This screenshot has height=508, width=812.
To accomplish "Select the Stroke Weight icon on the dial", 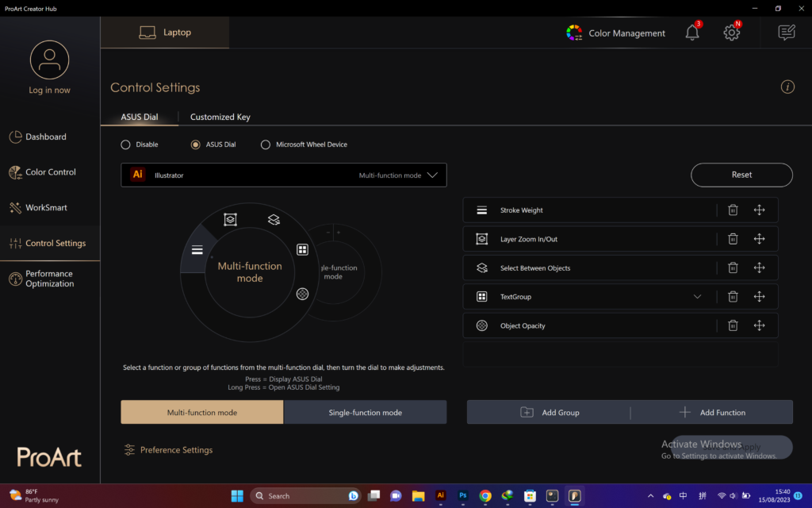I will (x=197, y=250).
